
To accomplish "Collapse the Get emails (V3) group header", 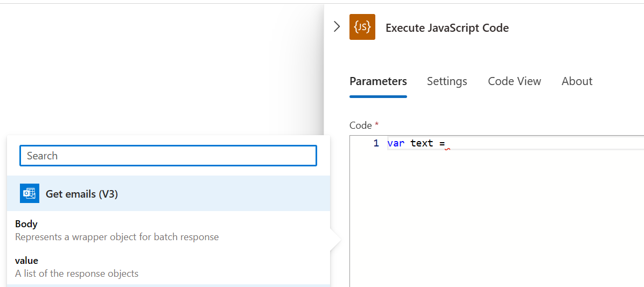I will pos(168,194).
